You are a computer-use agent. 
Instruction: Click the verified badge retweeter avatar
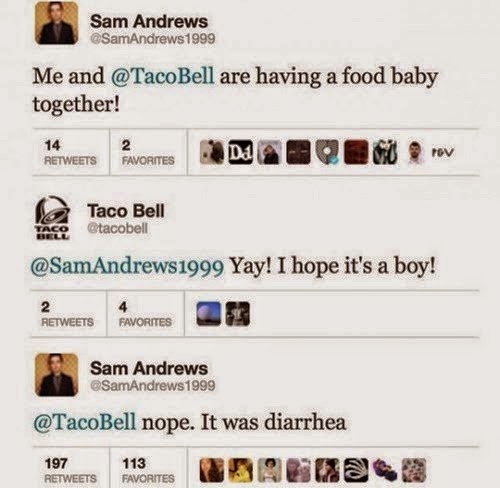tap(327, 152)
